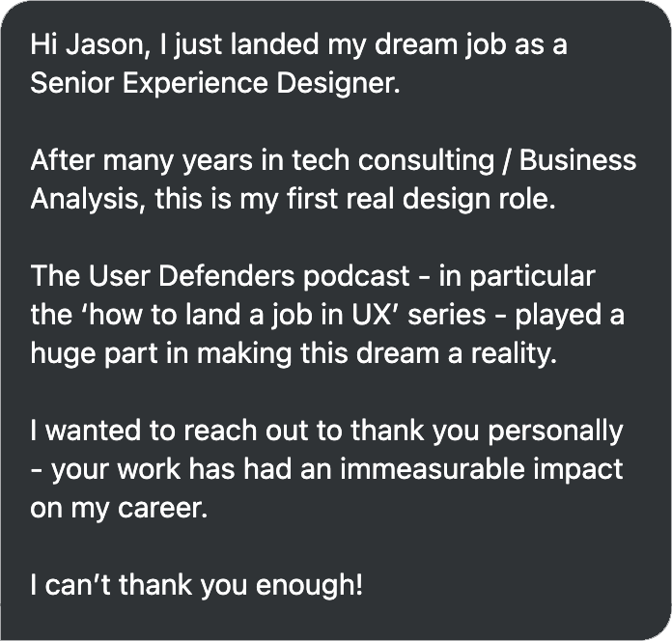Click the closing line 'I can't thank you enough!'
This screenshot has width=672, height=641.
[x=197, y=585]
